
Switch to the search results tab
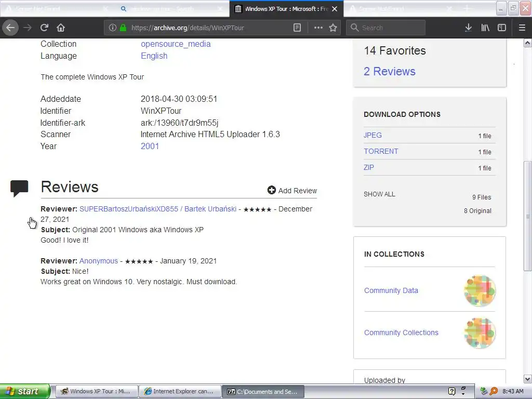coord(171,9)
